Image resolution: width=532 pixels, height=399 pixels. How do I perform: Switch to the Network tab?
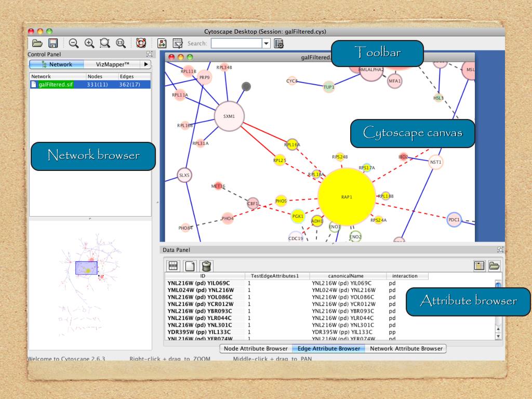click(57, 64)
